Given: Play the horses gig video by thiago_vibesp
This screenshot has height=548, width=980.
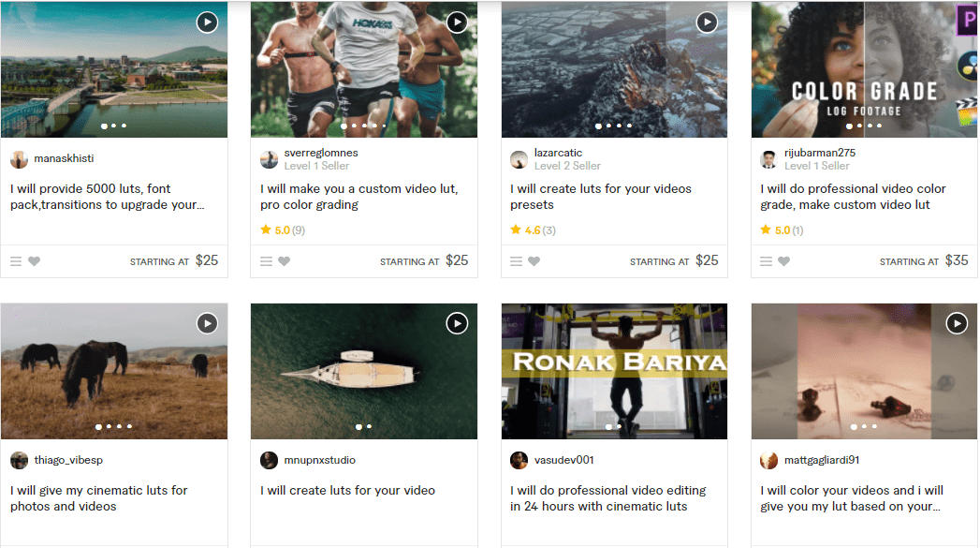Looking at the screenshot, I should pyautogui.click(x=207, y=323).
